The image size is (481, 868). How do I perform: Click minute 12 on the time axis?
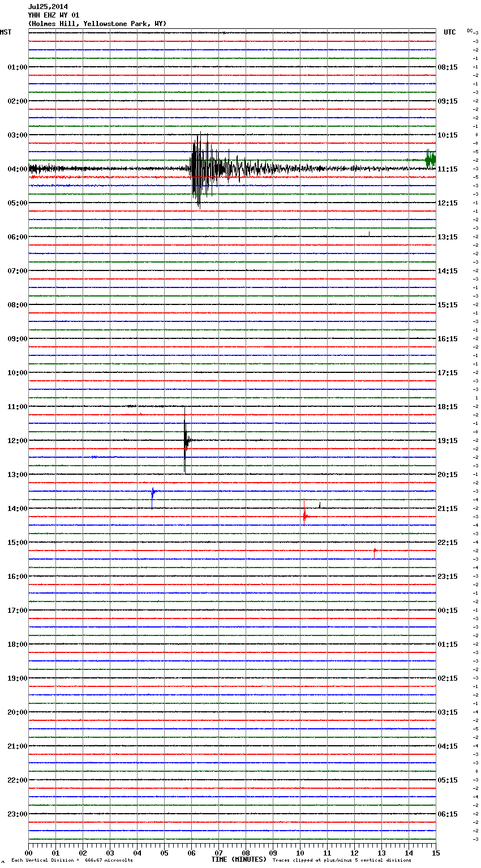(354, 853)
